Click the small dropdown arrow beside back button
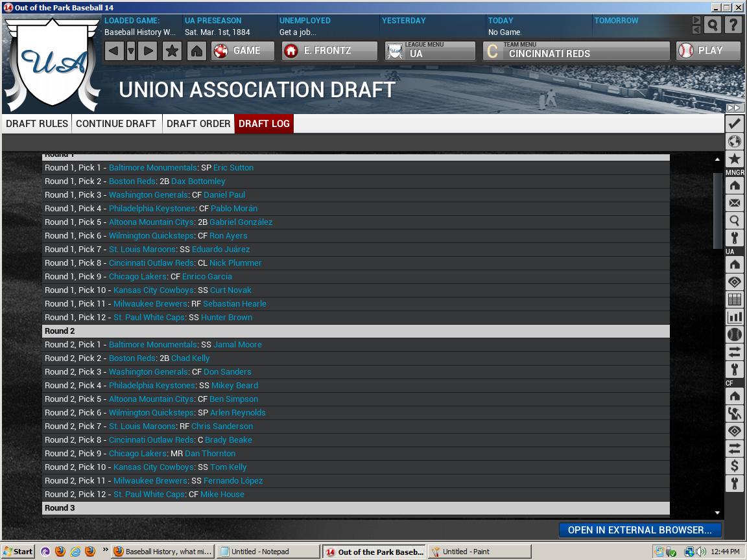 (131, 51)
